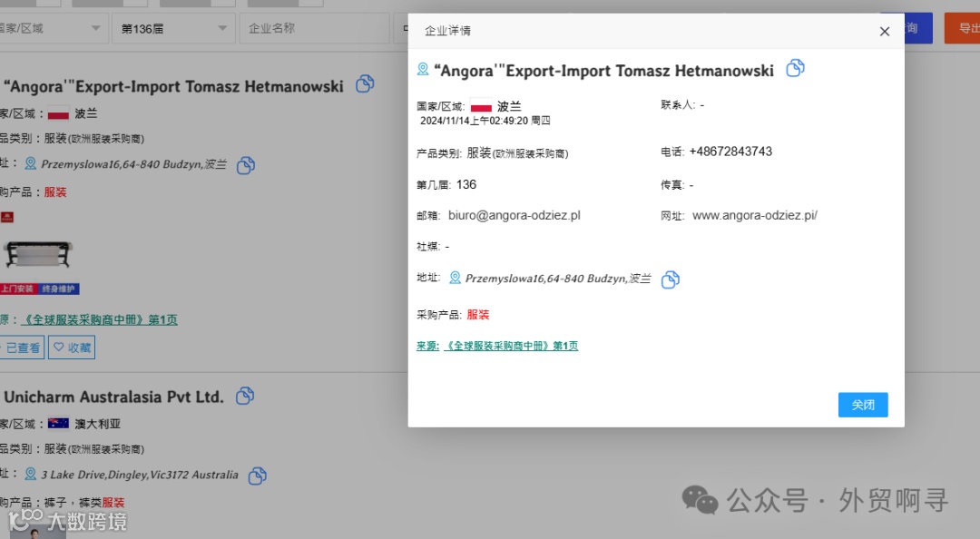Click the email biuro@angora-odziez.pl
Viewport: 980px width, 539px height.
[x=514, y=215]
